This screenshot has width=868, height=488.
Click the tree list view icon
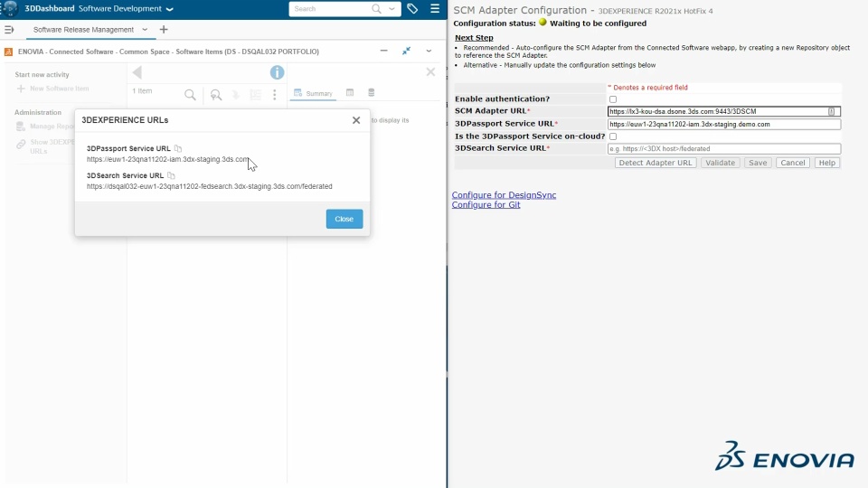(255, 95)
